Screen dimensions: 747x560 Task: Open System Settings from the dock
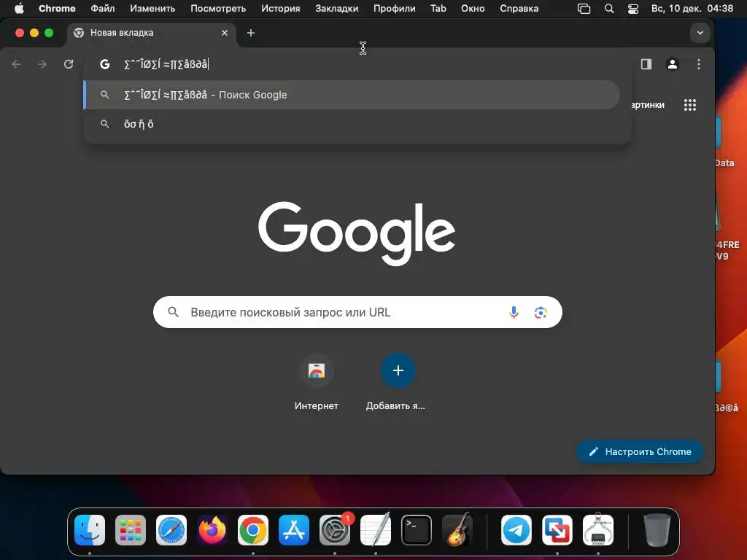335,530
